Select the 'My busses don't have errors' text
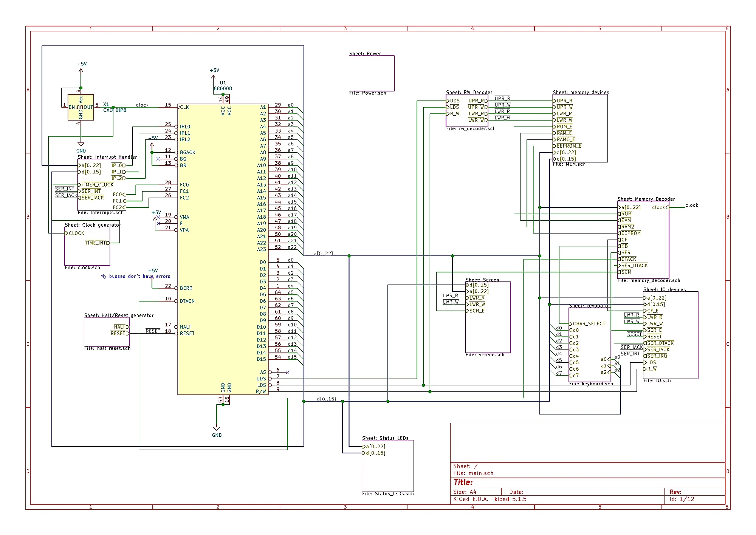The image size is (756, 535). click(x=135, y=277)
